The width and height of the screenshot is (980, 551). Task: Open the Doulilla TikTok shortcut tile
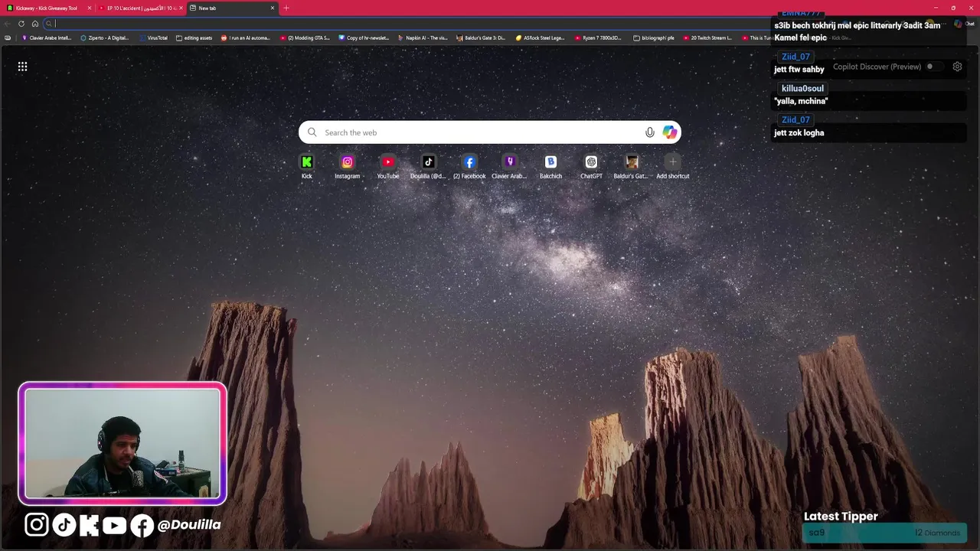coord(428,166)
